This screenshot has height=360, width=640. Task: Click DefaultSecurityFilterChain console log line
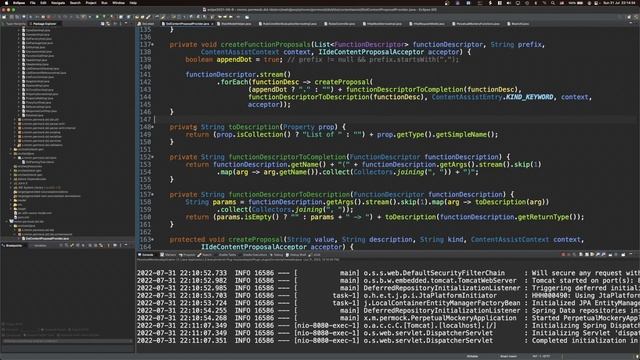(x=434, y=273)
